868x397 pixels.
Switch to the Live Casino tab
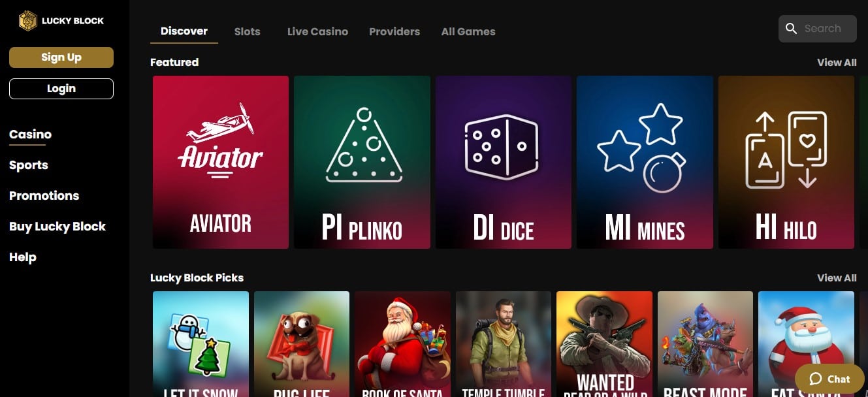[317, 31]
